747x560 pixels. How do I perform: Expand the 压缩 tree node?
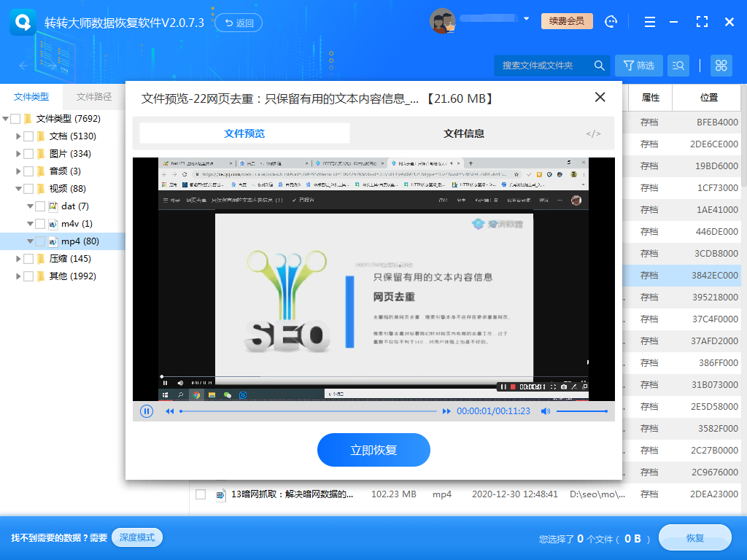point(18,259)
